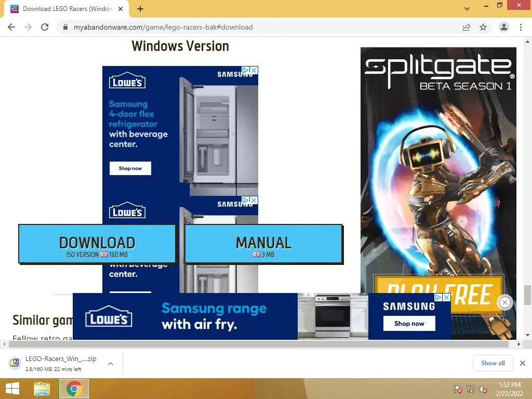Open the Splitgate Beta Season 1 ad
This screenshot has width=532, height=399.
(438, 170)
